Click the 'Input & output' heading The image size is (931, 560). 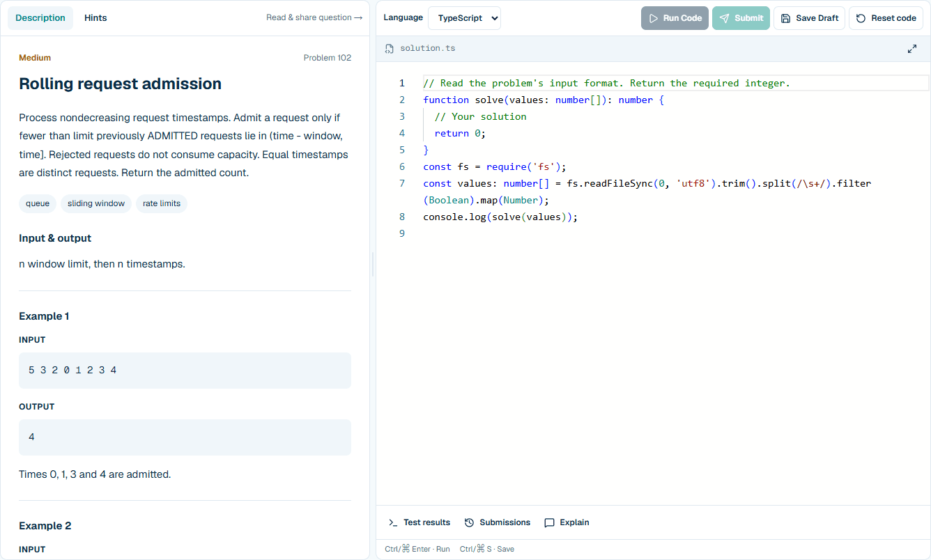[x=55, y=238]
